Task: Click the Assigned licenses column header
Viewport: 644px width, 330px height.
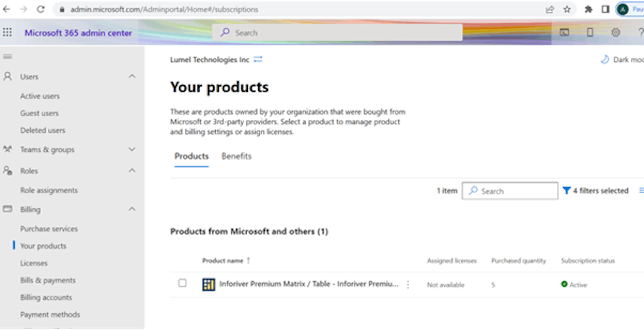Action: 452,260
